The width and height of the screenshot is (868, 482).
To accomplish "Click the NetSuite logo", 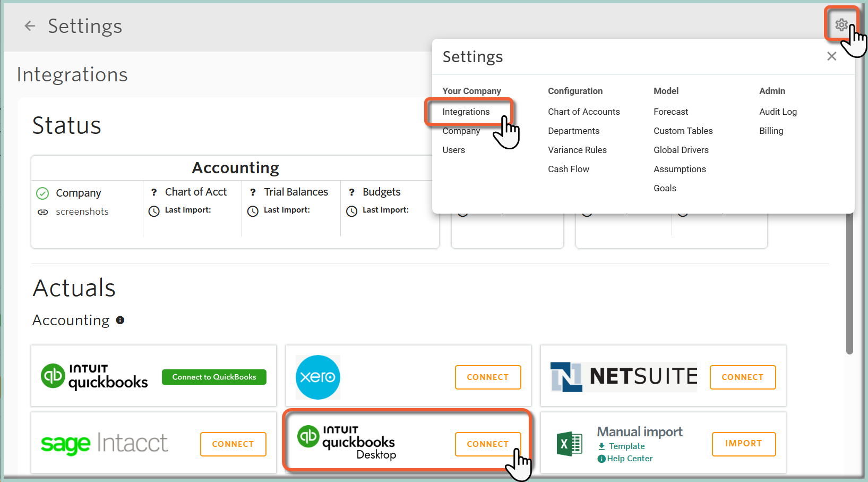I will tap(623, 377).
